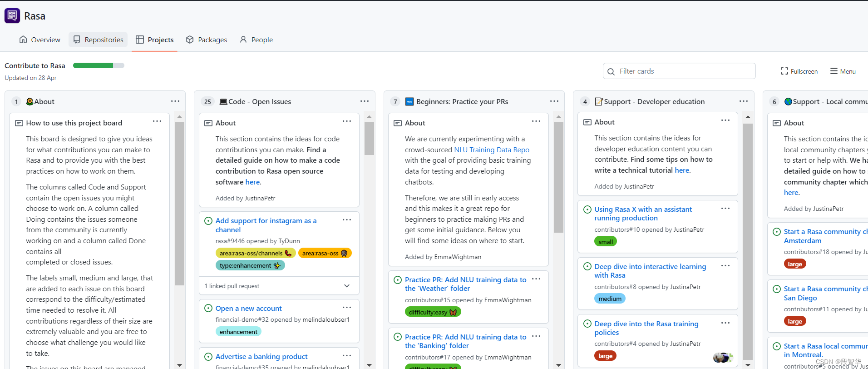Screen dimensions: 868x369
Task: Click the Contribute to Rasa progress bar
Action: point(99,65)
